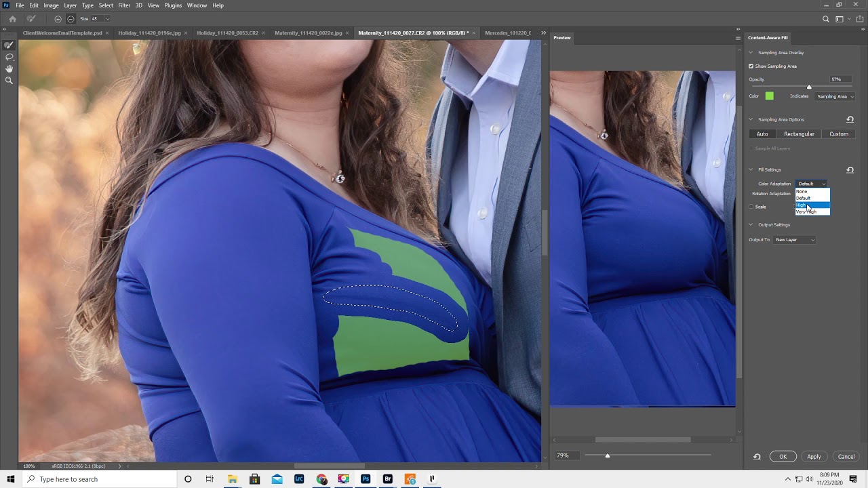Click the Home icon in the options bar
Screen dimensions: 868x488
[12, 19]
